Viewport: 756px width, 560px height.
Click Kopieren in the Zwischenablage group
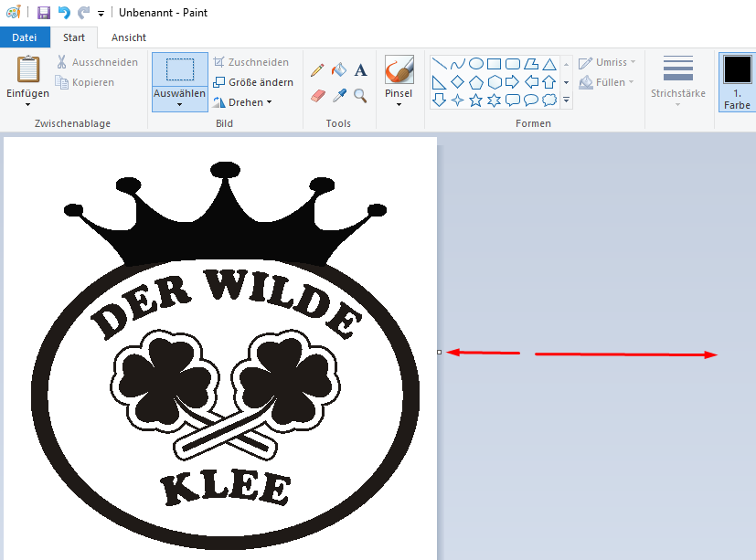click(x=85, y=82)
